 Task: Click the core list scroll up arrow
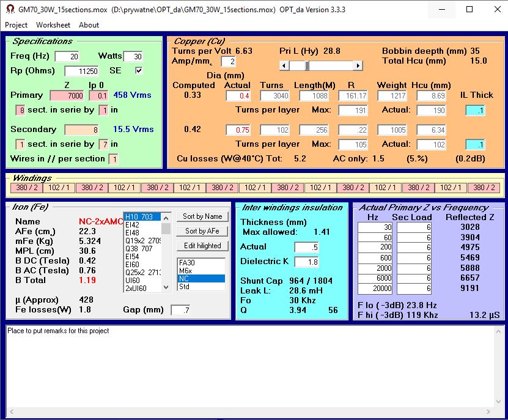(x=166, y=218)
